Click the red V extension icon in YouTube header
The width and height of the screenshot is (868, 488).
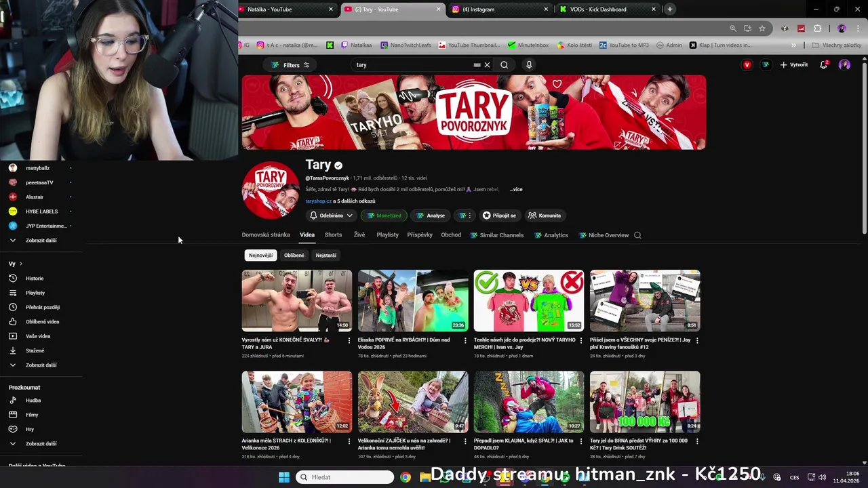(x=747, y=65)
